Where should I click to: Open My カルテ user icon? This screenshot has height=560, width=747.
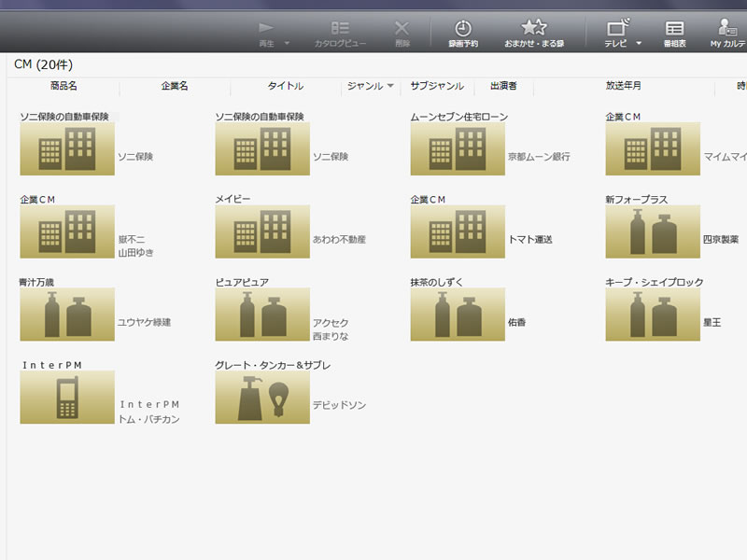coord(727,29)
